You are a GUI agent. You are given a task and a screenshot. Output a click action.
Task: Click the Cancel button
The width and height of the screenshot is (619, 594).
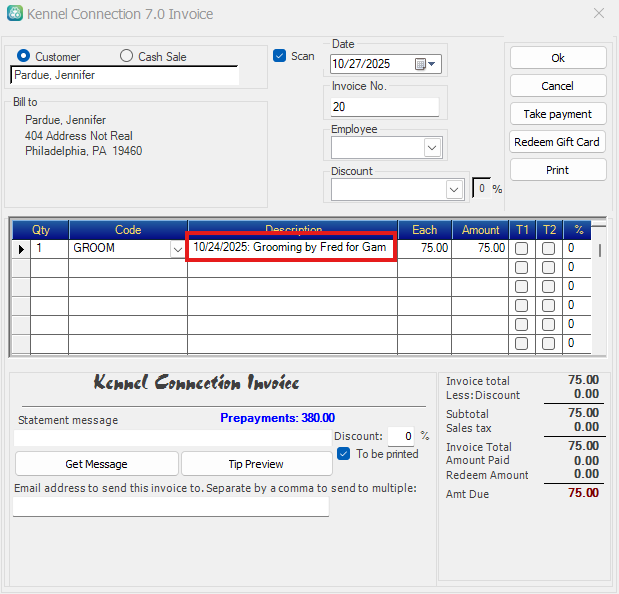click(x=558, y=86)
